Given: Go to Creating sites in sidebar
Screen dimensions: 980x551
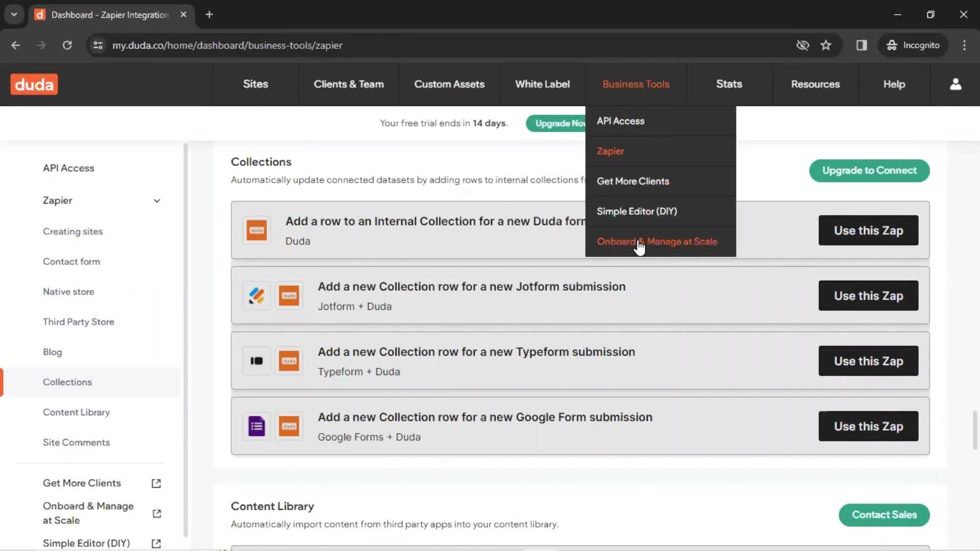Looking at the screenshot, I should [72, 232].
